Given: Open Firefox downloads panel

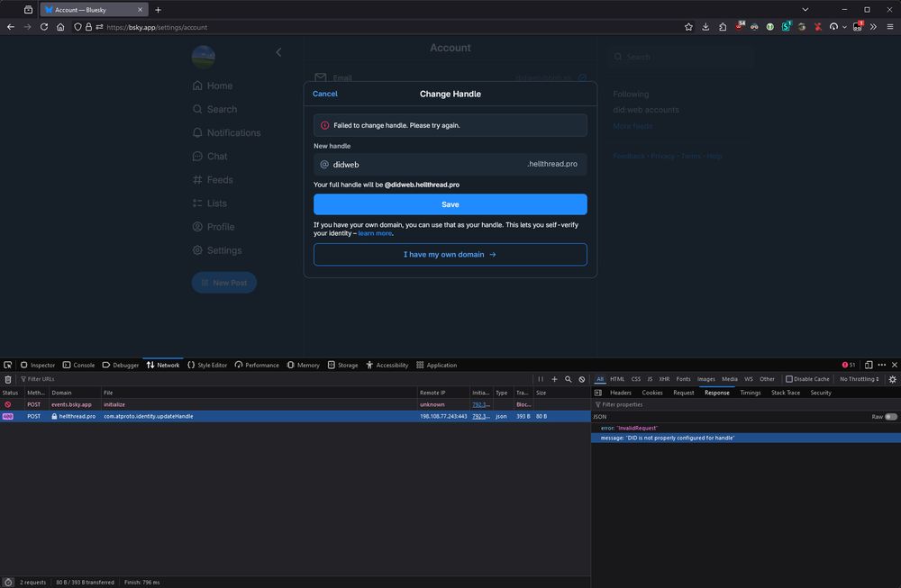Looking at the screenshot, I should [x=706, y=27].
